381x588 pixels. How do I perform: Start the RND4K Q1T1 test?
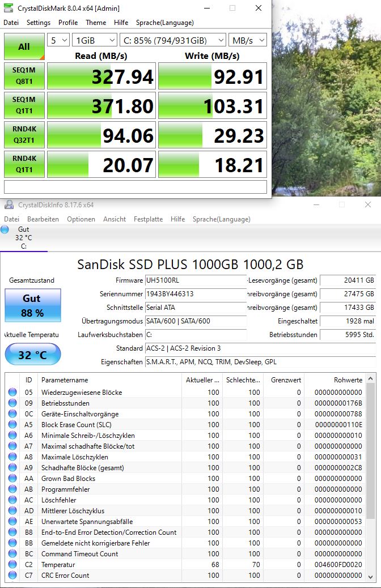(x=24, y=164)
